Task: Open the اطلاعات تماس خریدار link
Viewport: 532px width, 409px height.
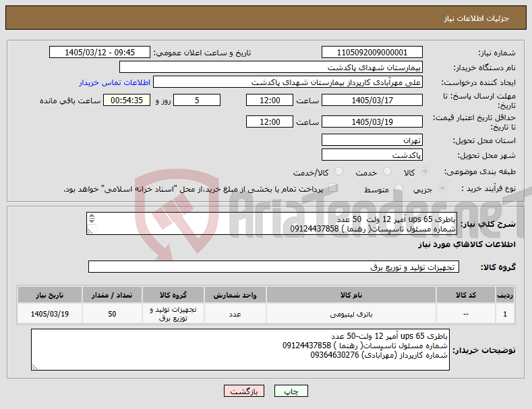Action: click(x=115, y=82)
